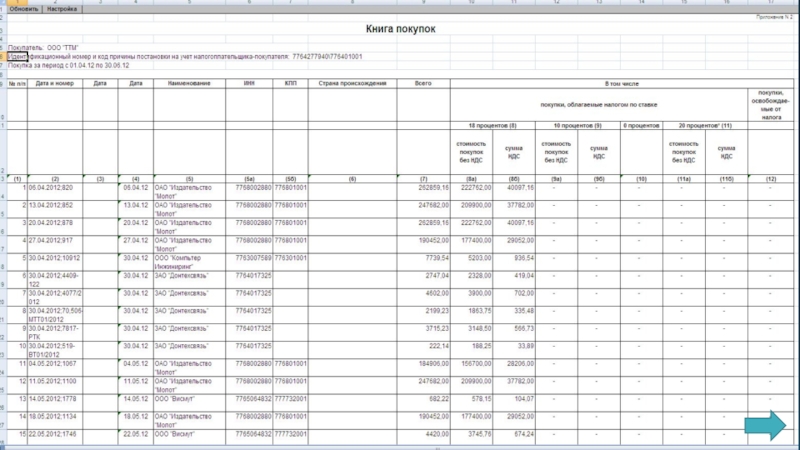Select the ИНН column header
This screenshot has width=800, height=450.
tap(251, 83)
